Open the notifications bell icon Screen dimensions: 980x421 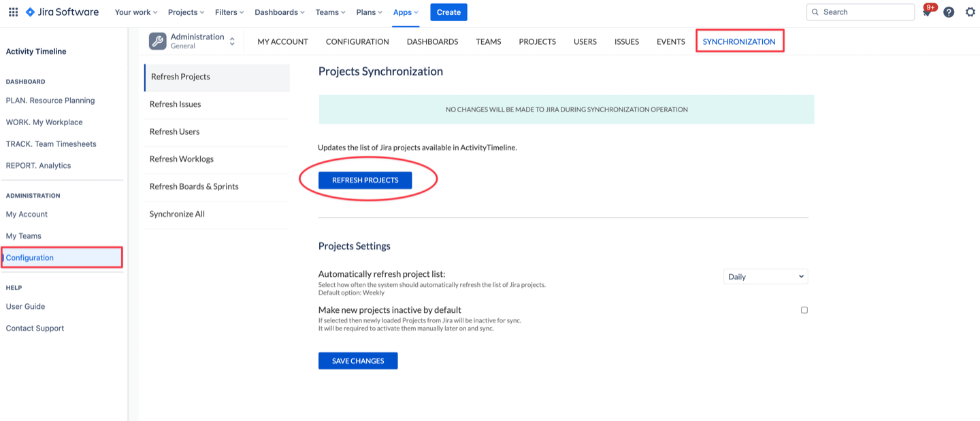[927, 12]
